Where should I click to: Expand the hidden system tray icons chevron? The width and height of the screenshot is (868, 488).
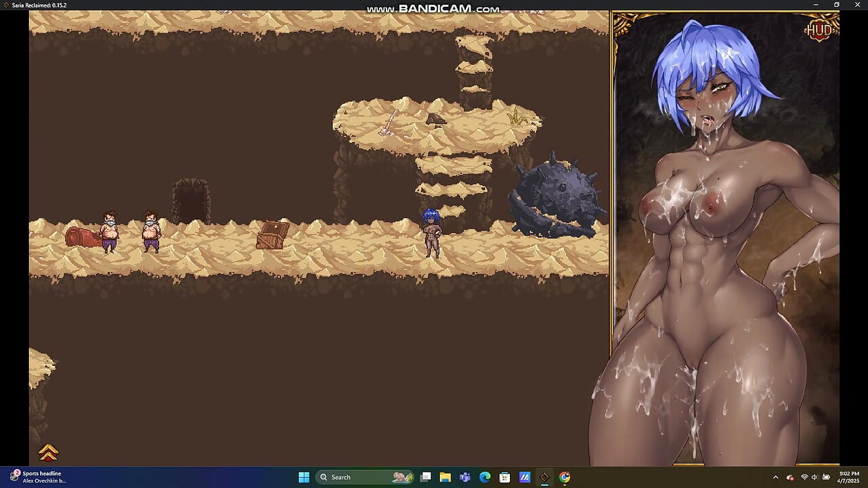tap(776, 477)
